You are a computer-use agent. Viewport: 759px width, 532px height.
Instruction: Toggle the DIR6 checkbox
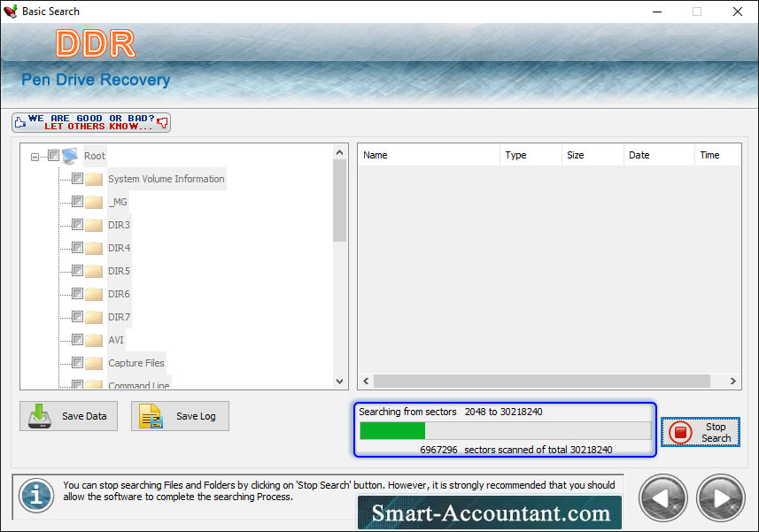click(x=77, y=294)
